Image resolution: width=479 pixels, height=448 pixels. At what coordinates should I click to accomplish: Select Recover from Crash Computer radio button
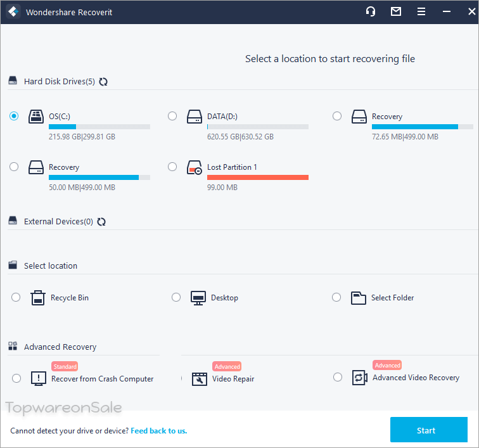(16, 378)
